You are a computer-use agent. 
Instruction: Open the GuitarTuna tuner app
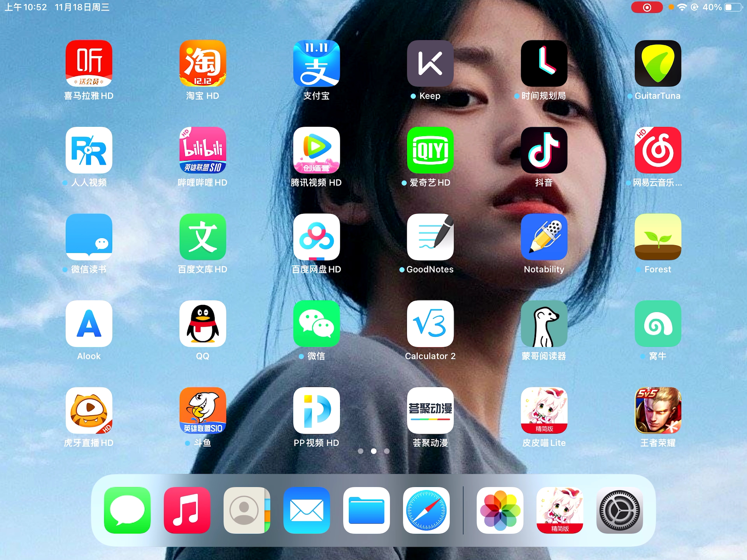click(x=658, y=63)
